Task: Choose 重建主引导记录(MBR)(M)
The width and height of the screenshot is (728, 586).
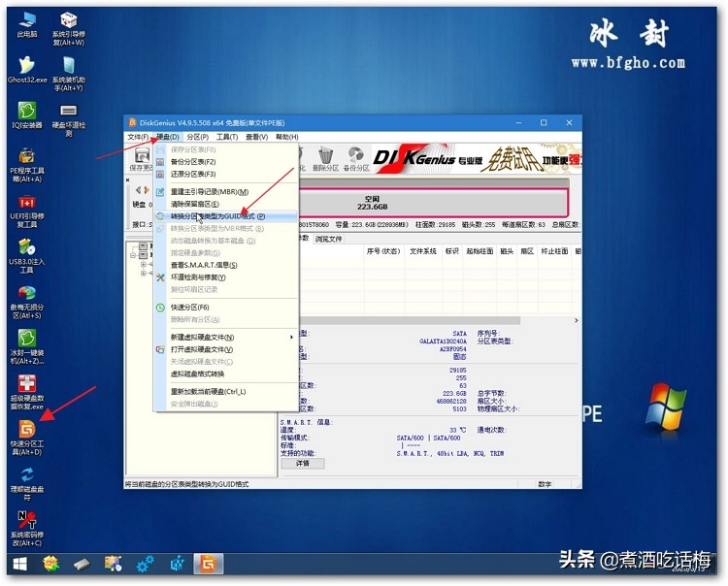Action: tap(226, 192)
